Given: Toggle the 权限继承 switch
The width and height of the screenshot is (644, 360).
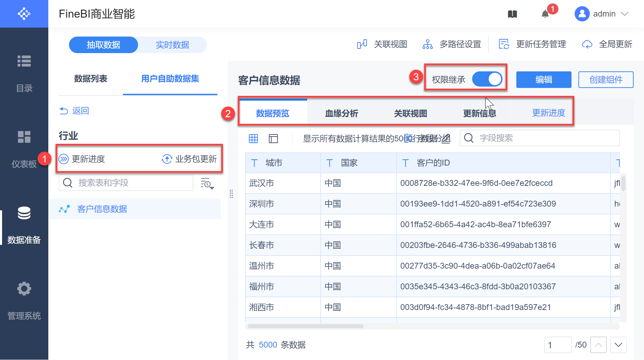Looking at the screenshot, I should [x=487, y=79].
